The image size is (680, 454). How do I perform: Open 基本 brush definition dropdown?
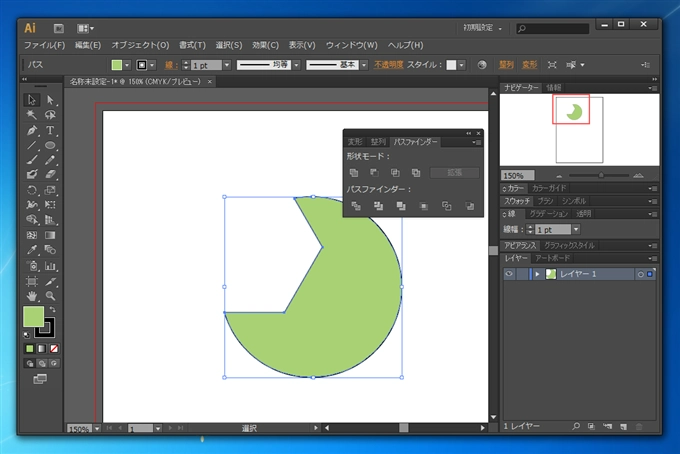(x=364, y=65)
